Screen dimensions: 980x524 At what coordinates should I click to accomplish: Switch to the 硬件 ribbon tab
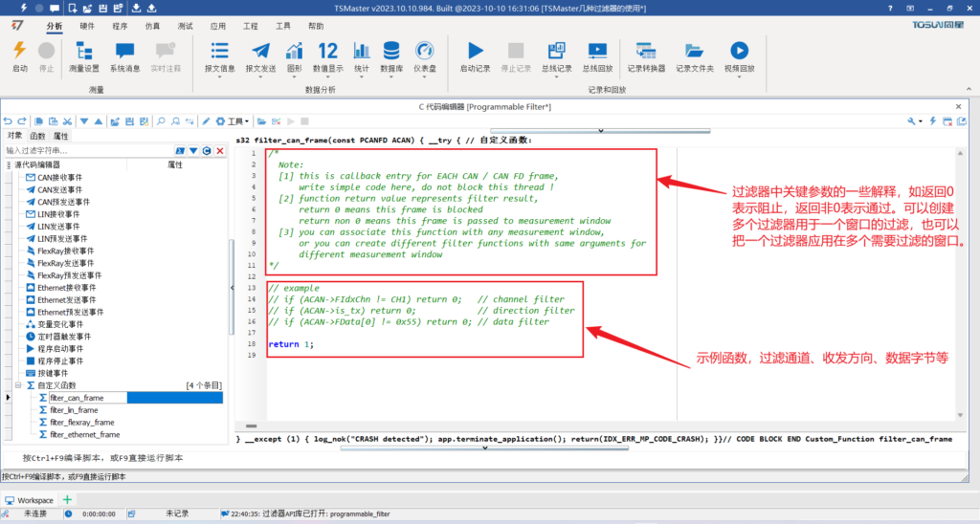(87, 27)
